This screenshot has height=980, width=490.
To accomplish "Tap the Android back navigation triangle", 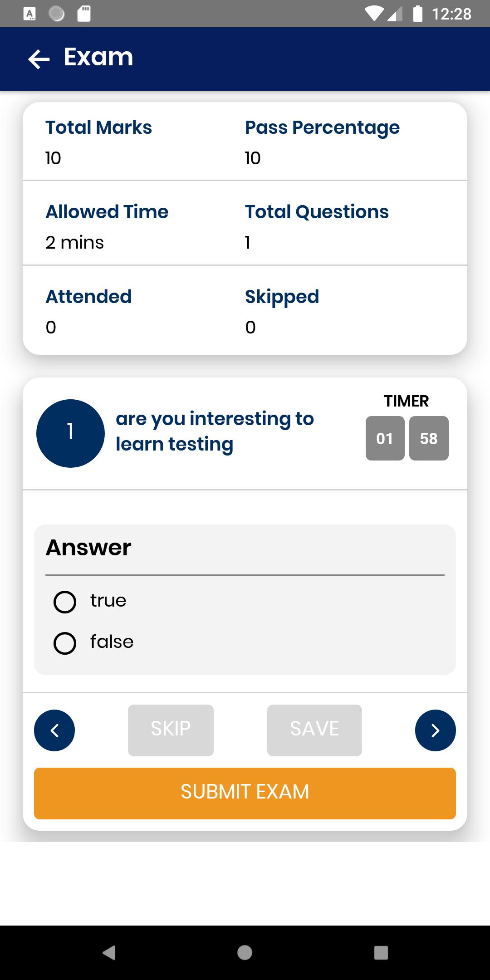I will click(x=109, y=952).
